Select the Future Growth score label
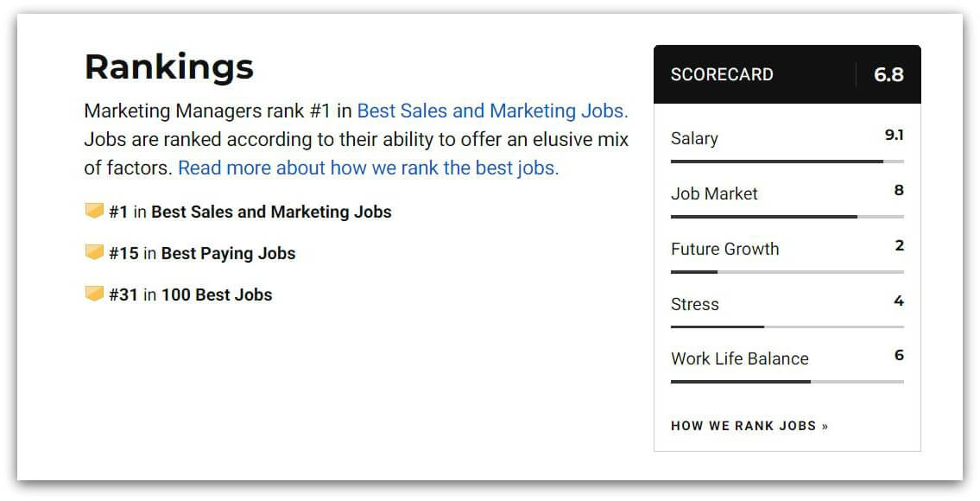980x501 pixels. click(x=725, y=249)
